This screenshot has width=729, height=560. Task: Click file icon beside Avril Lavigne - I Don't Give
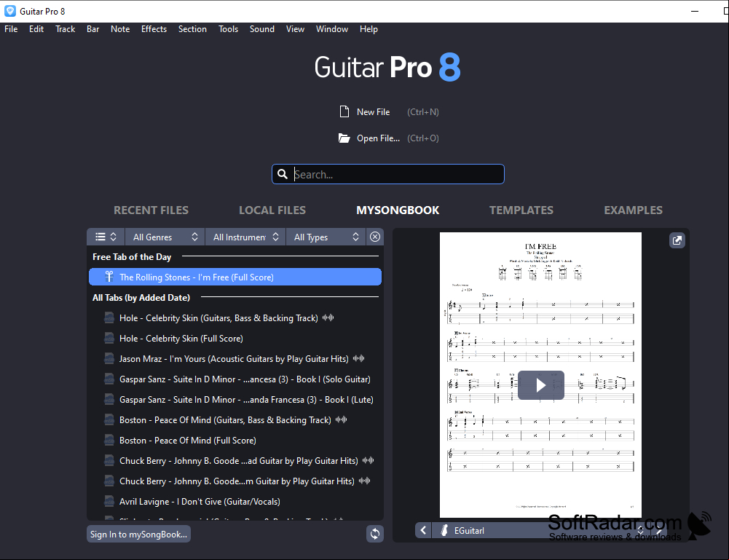pyautogui.click(x=109, y=502)
